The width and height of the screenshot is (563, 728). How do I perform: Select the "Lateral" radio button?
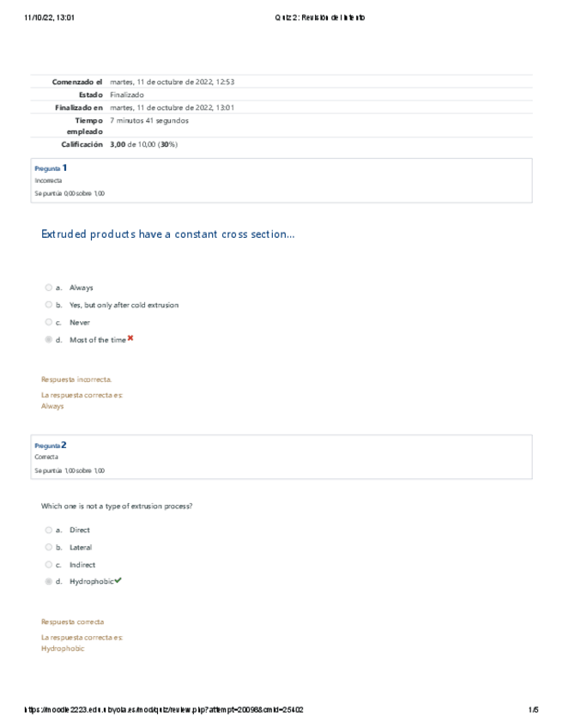[x=49, y=547]
